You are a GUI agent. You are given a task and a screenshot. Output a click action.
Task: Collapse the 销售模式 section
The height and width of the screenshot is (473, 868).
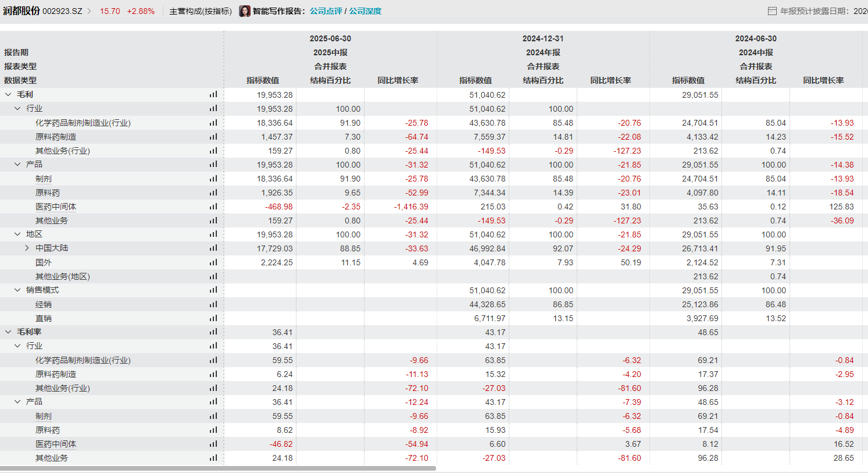(17, 290)
